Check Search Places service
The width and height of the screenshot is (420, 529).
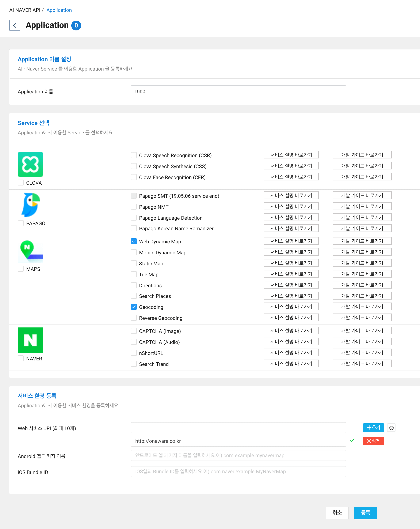click(134, 296)
